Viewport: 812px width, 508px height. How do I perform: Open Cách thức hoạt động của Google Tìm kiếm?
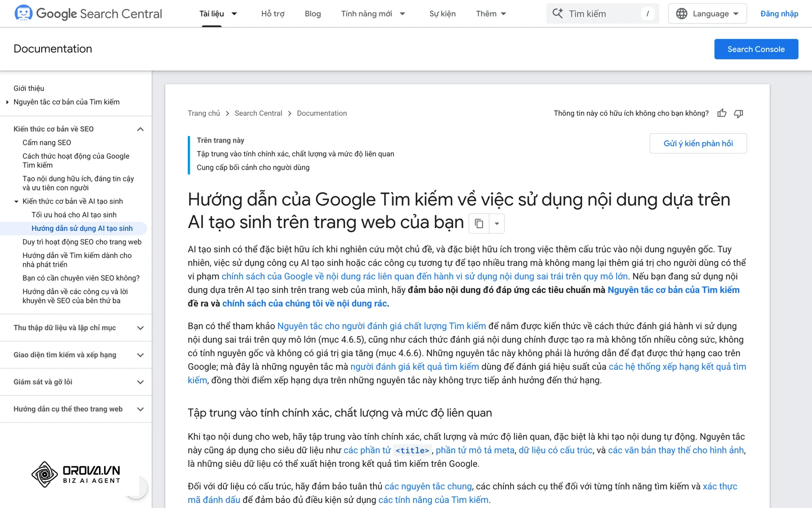[x=76, y=161]
